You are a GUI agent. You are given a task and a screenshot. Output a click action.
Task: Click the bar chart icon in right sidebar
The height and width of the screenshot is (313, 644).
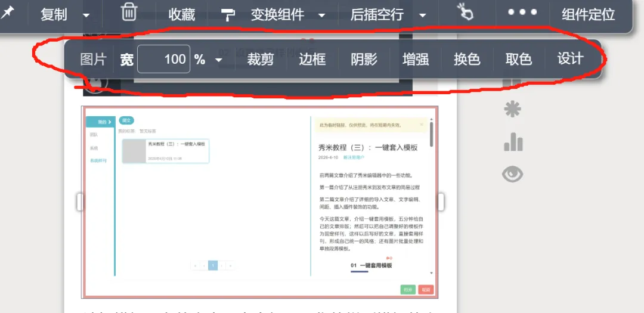point(513,142)
